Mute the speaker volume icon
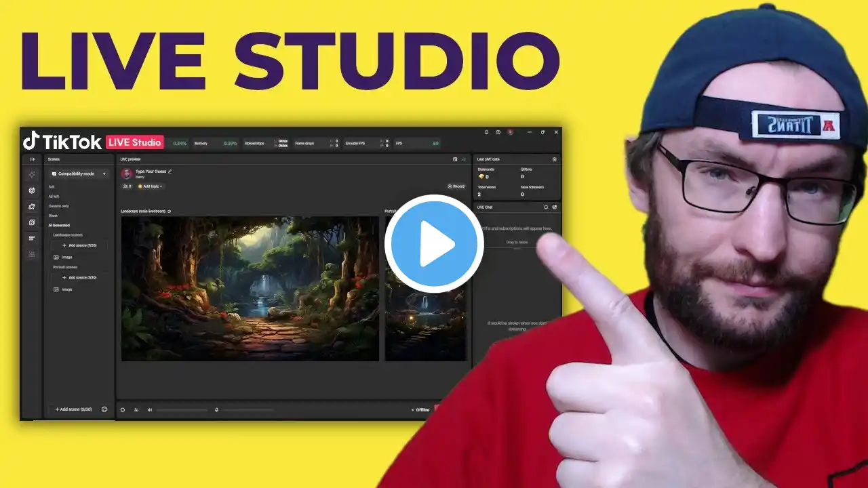 pyautogui.click(x=150, y=409)
